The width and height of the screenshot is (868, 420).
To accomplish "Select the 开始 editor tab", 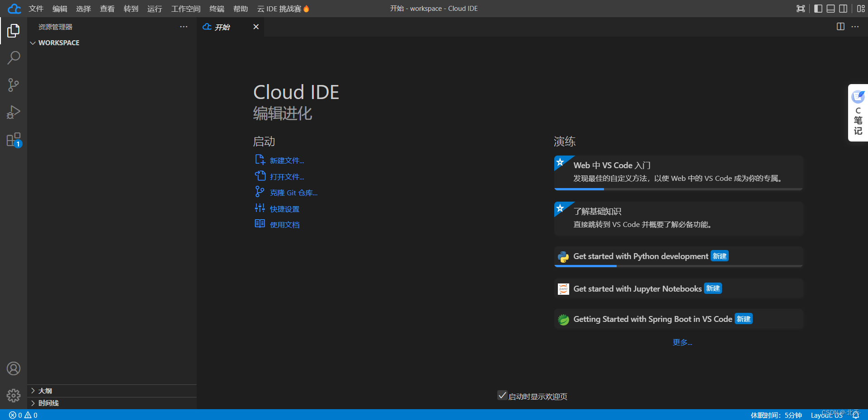I will [x=231, y=27].
